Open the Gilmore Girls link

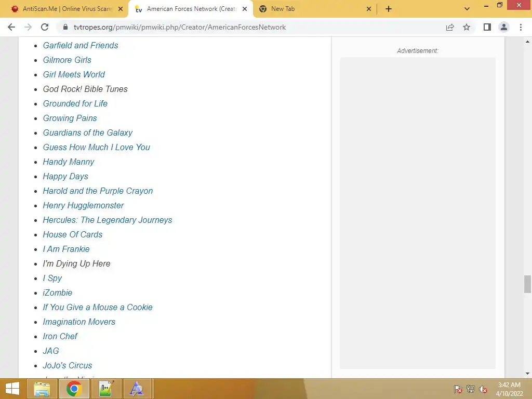pos(67,60)
